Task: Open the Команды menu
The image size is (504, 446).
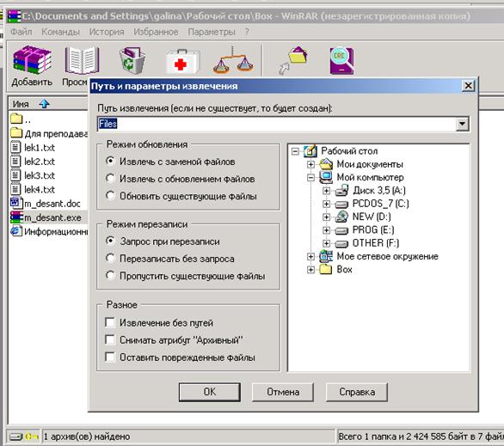Action: (60, 32)
